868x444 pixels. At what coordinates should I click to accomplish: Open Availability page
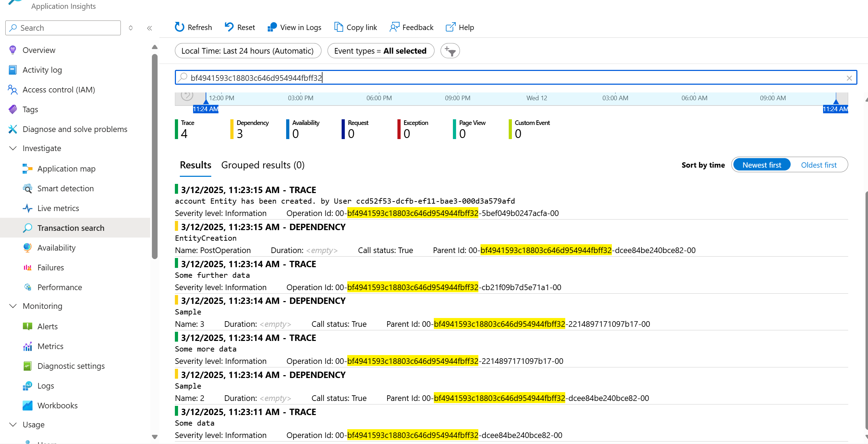tap(57, 248)
